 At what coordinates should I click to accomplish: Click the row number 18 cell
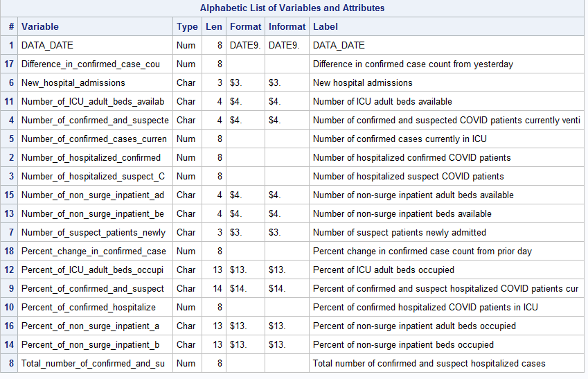point(10,251)
